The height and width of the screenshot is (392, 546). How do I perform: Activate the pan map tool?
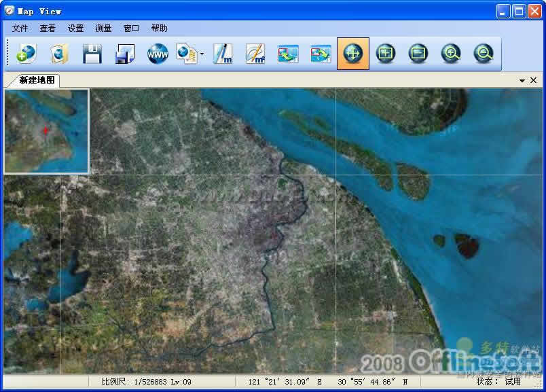click(353, 54)
